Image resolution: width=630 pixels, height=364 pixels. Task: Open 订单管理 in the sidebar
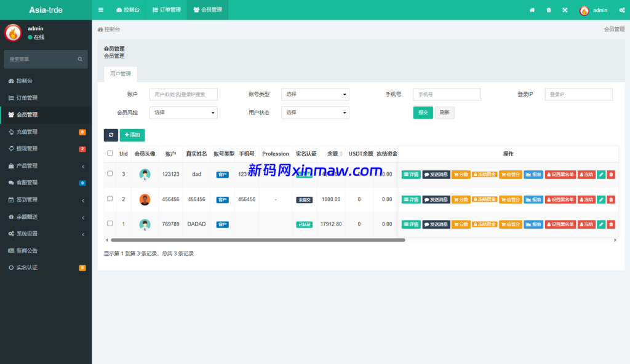pyautogui.click(x=46, y=98)
